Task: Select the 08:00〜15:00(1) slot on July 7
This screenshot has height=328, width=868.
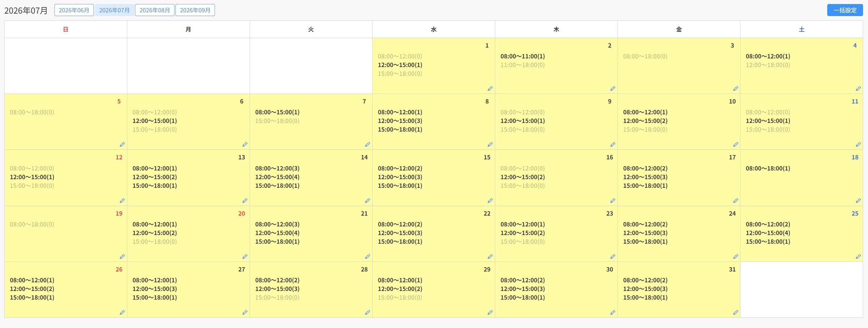Action: click(x=277, y=112)
